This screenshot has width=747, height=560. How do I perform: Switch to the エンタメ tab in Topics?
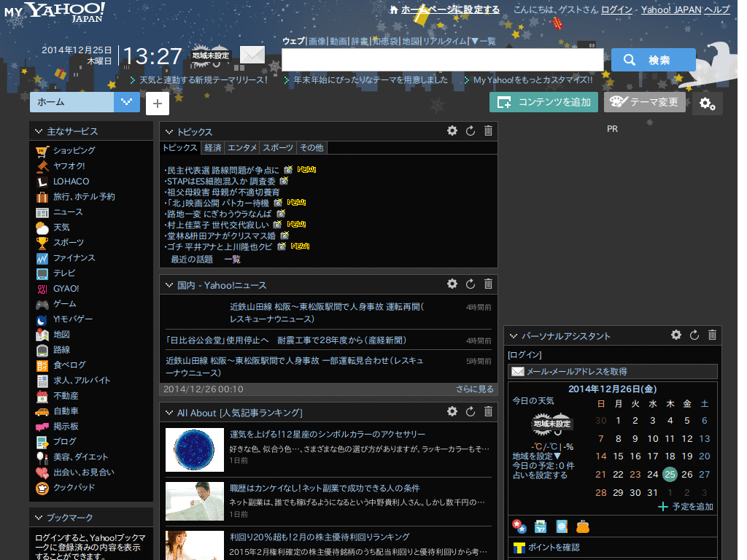coord(242,147)
